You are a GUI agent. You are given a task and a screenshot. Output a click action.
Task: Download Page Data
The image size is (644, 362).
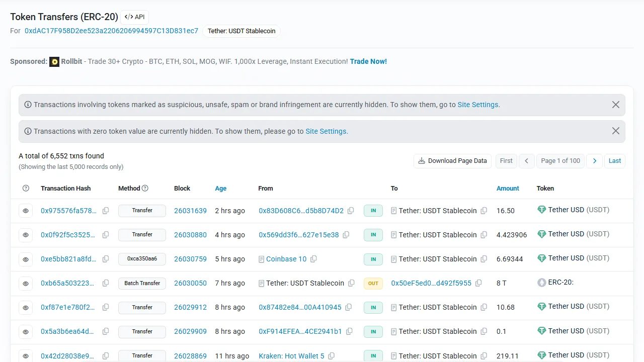452,161
